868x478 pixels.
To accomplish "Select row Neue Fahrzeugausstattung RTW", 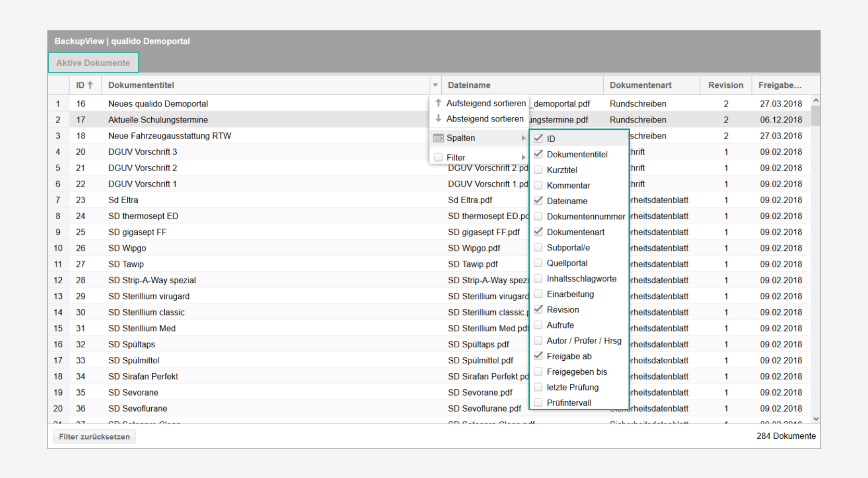I will click(x=170, y=136).
